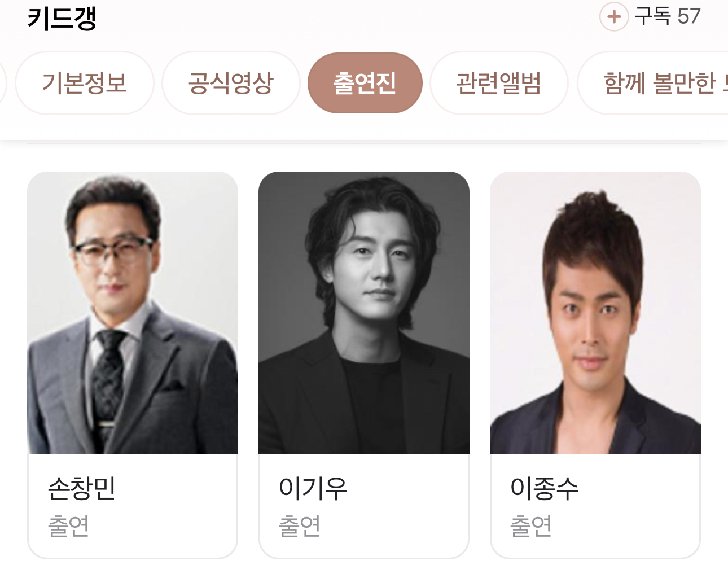Open the 키드갱 title heading
This screenshot has height=565, width=728.
[x=62, y=17]
